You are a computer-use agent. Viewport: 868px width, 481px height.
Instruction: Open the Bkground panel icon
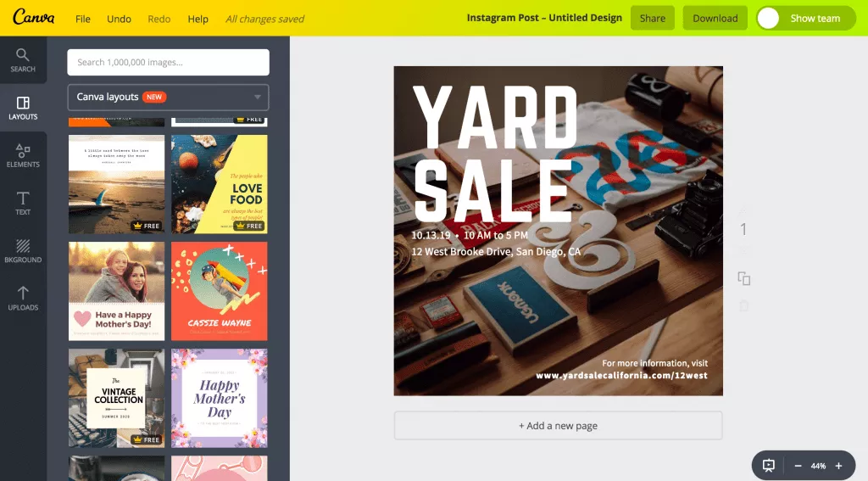(23, 251)
